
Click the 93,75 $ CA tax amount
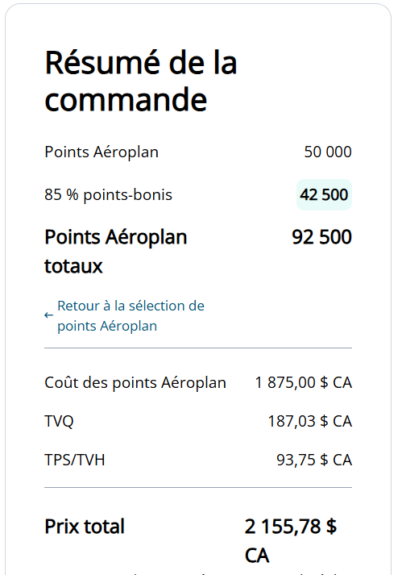click(x=314, y=460)
